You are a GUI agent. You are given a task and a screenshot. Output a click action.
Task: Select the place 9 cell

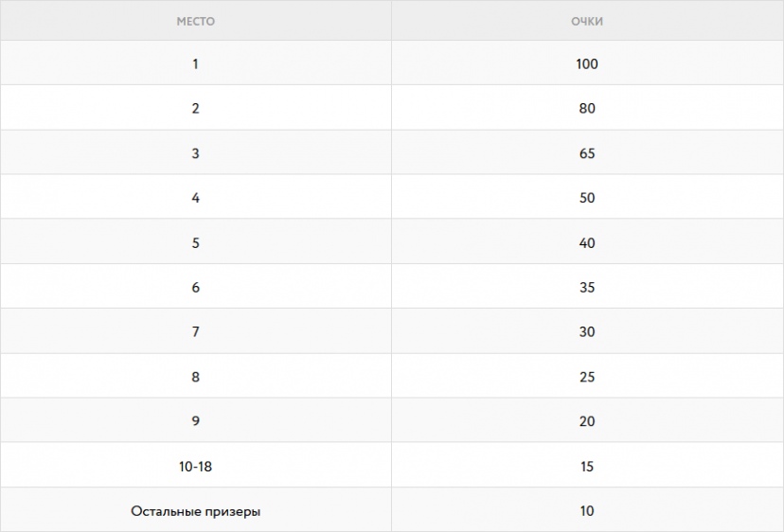click(x=195, y=420)
